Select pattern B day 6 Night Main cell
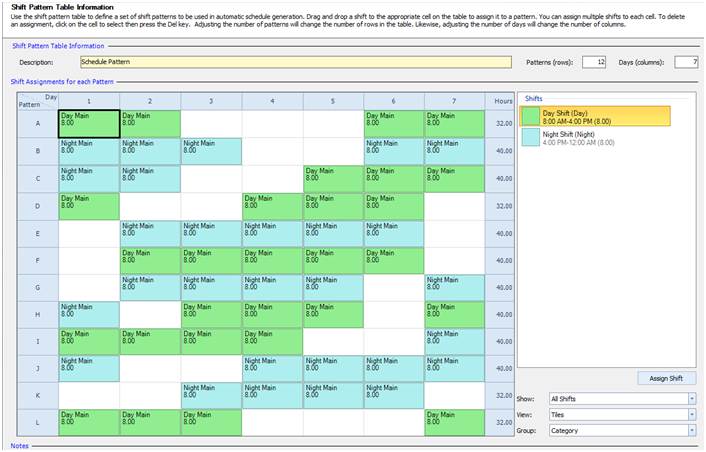Image resolution: width=706 pixels, height=452 pixels. pos(394,151)
